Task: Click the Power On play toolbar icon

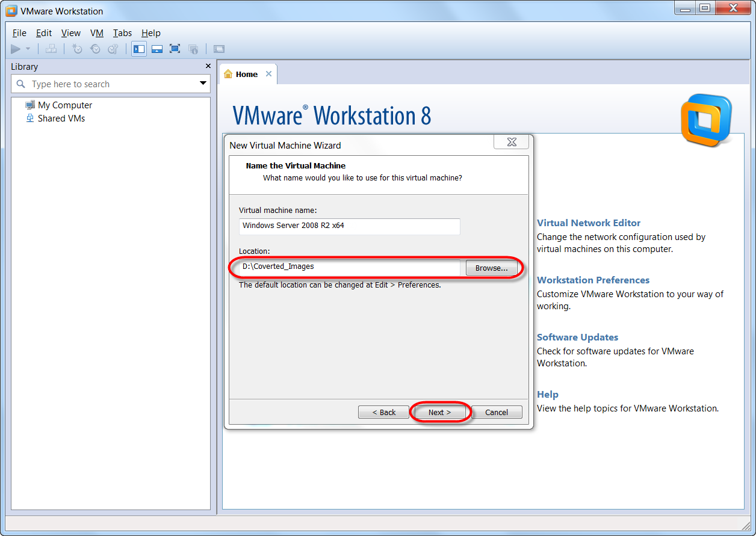Action: tap(16, 49)
